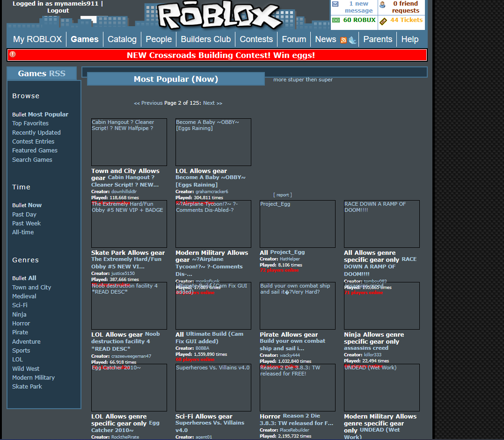
Task: Open the Superheroes Vs. Villains v4.0 thumbnail
Action: [213, 388]
